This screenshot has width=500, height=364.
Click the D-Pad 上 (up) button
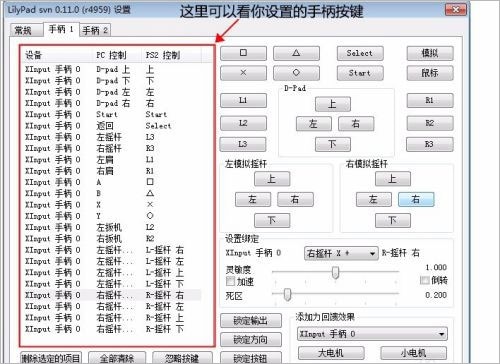pos(333,104)
